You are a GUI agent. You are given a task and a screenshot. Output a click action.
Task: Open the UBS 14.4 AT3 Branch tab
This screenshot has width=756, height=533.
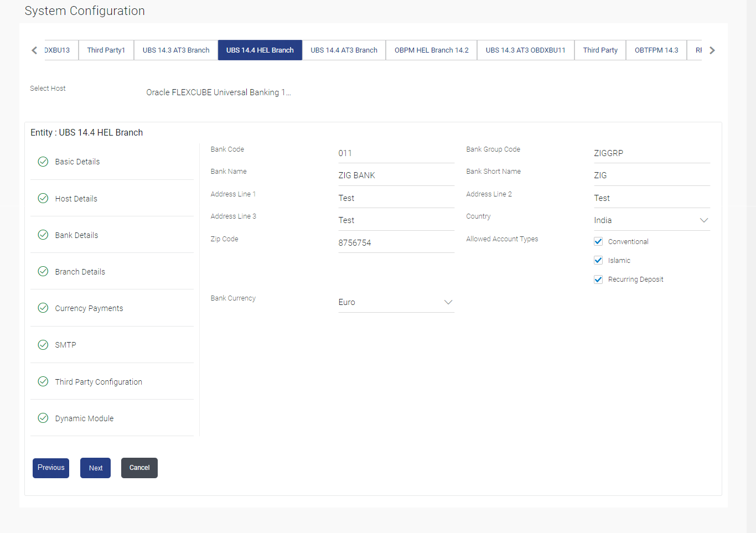(344, 50)
